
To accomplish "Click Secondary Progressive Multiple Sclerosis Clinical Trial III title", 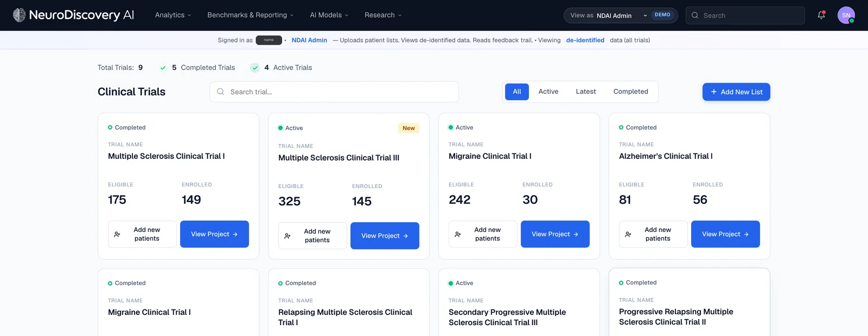I will [507, 317].
